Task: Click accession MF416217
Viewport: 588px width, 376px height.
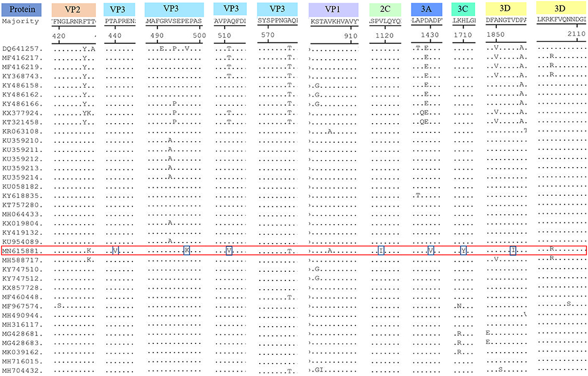Action: 22,58
